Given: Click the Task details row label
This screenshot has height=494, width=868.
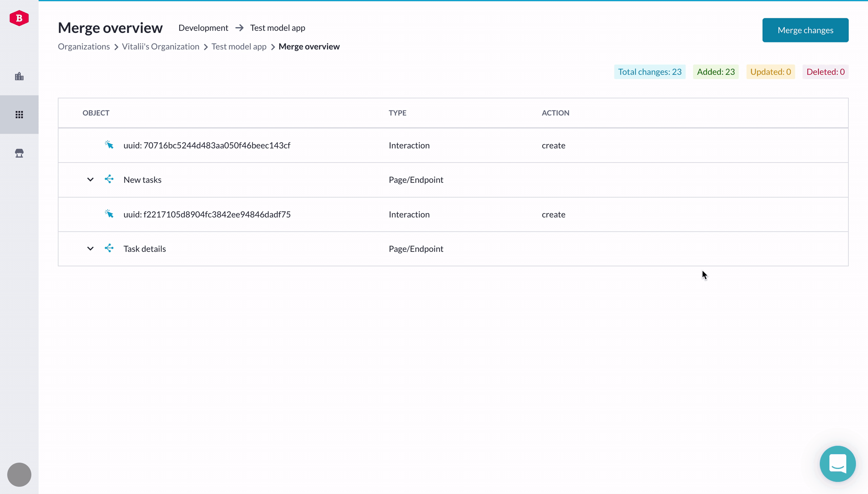Looking at the screenshot, I should 145,249.
